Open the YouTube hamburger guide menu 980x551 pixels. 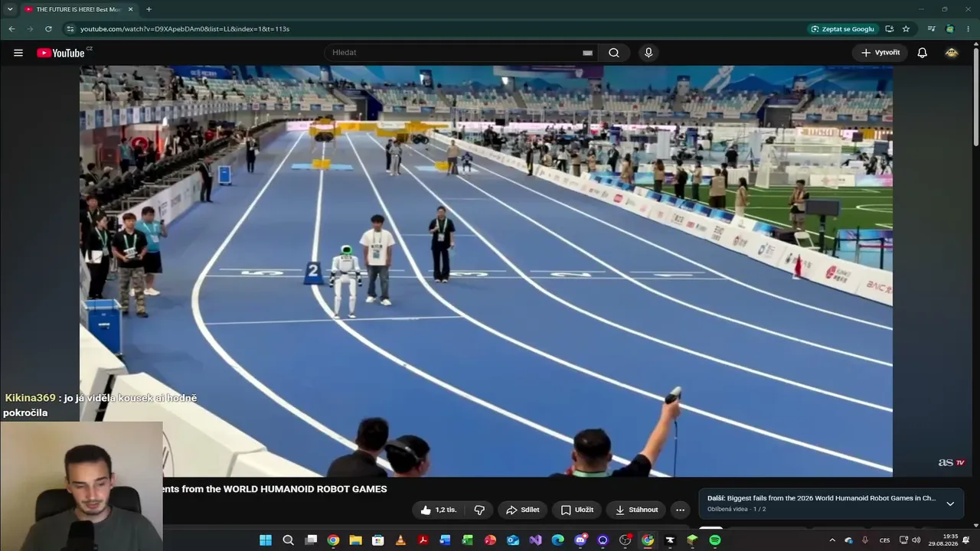pos(18,53)
